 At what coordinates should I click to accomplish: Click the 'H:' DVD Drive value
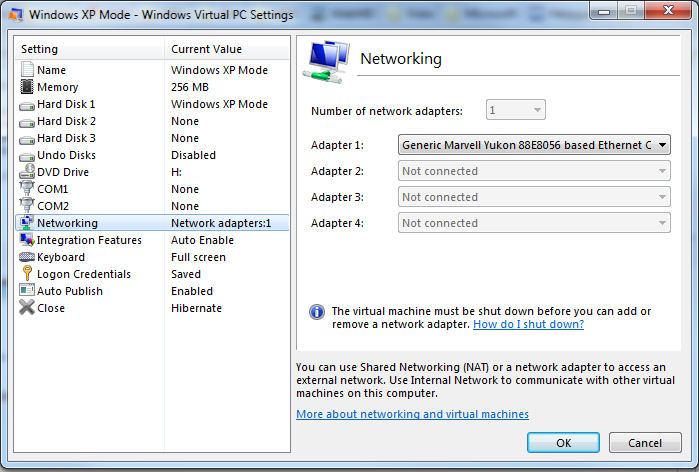click(x=177, y=172)
